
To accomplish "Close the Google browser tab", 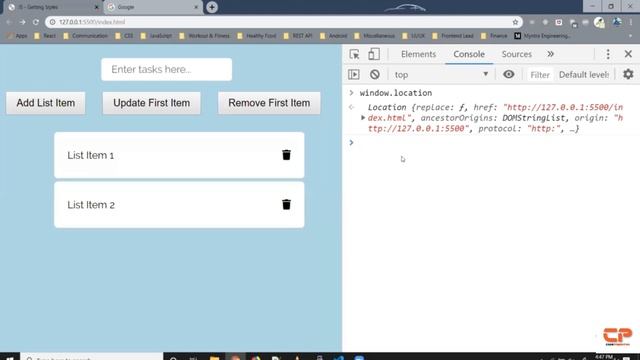I will pyautogui.click(x=196, y=7).
